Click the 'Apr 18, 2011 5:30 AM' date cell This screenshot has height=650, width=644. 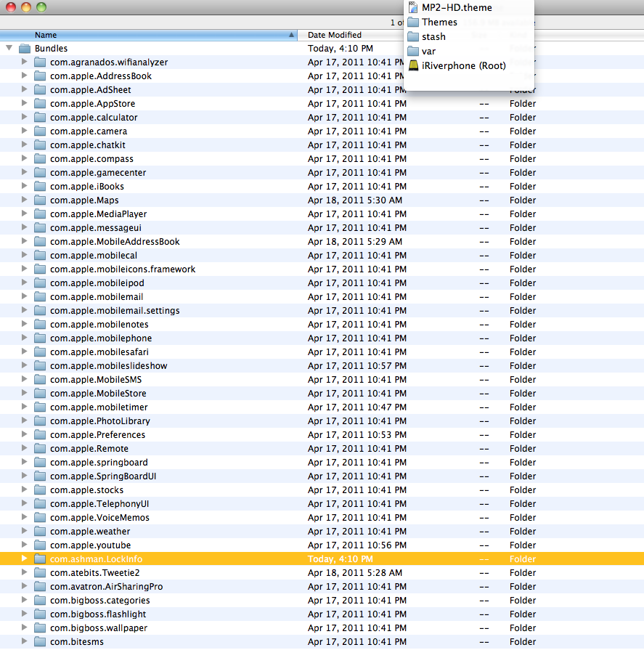[x=355, y=200]
